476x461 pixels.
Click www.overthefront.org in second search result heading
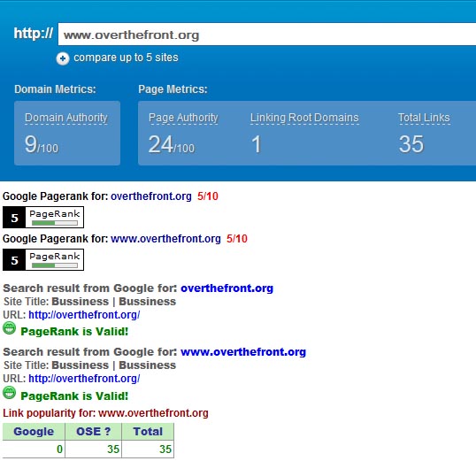pos(243,352)
